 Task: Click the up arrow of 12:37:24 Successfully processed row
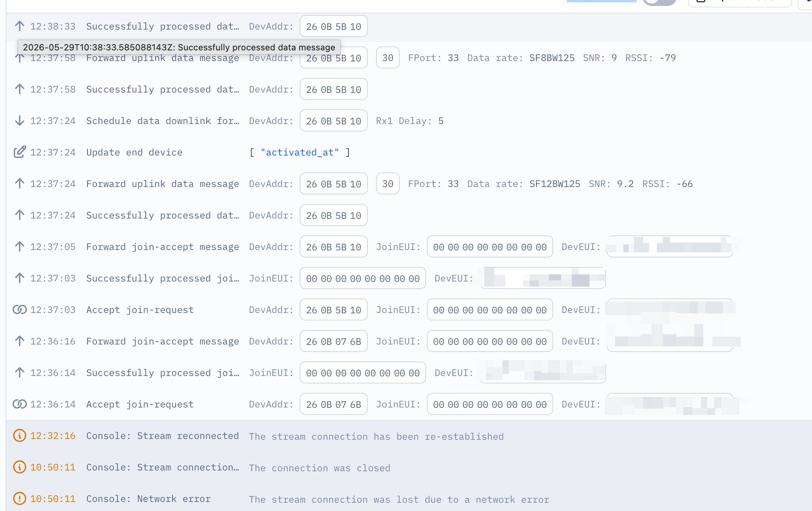(19, 215)
